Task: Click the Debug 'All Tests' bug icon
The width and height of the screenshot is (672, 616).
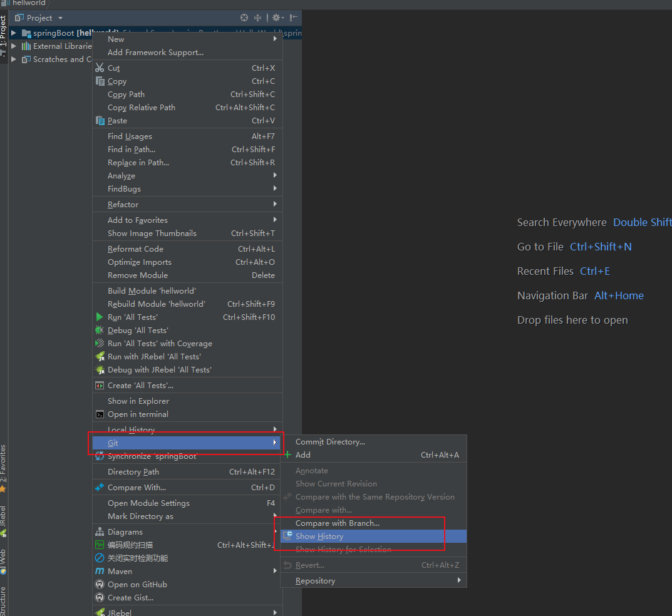Action: pyautogui.click(x=100, y=330)
